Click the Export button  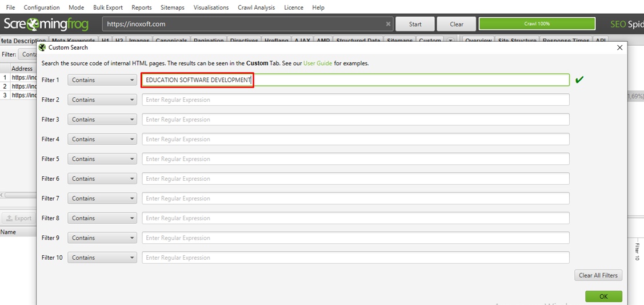pos(19,218)
